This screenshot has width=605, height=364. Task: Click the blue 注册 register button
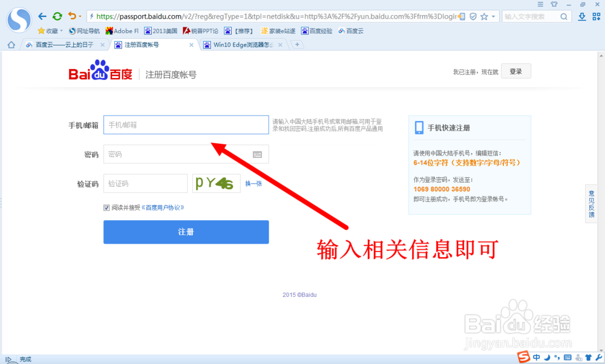[186, 232]
